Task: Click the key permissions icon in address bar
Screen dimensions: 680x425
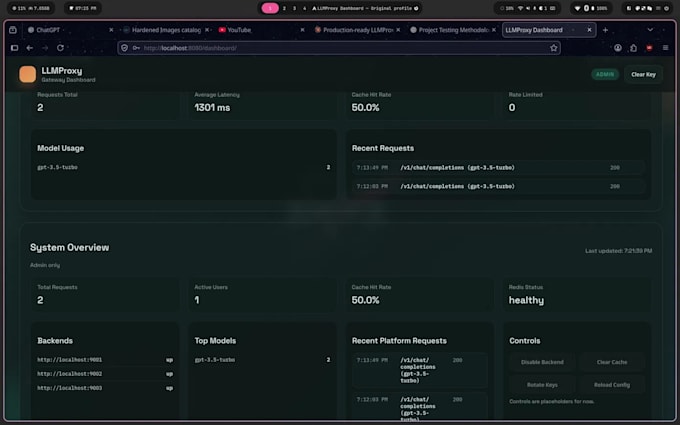Action: [136, 48]
